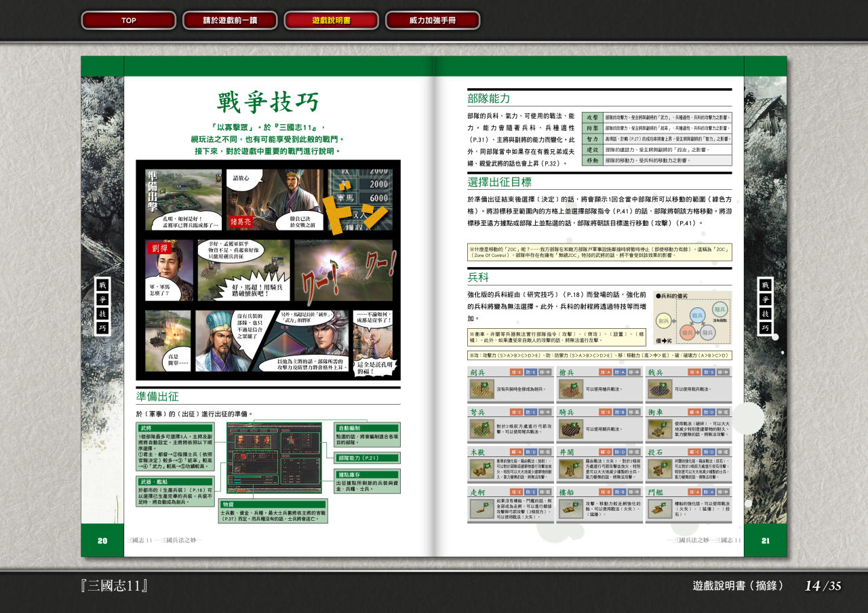Click the 劍兵 unit name heading
868x613 pixels.
(x=477, y=372)
